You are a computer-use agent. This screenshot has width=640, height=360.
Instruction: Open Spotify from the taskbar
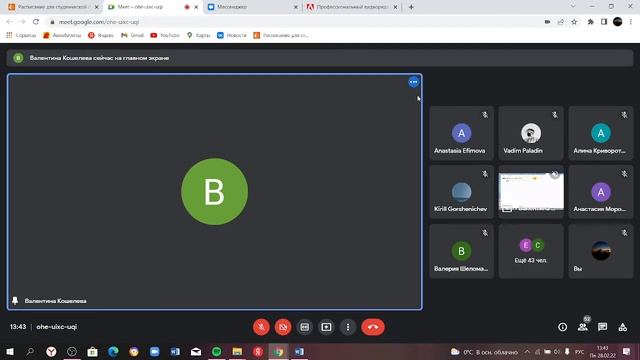216,351
